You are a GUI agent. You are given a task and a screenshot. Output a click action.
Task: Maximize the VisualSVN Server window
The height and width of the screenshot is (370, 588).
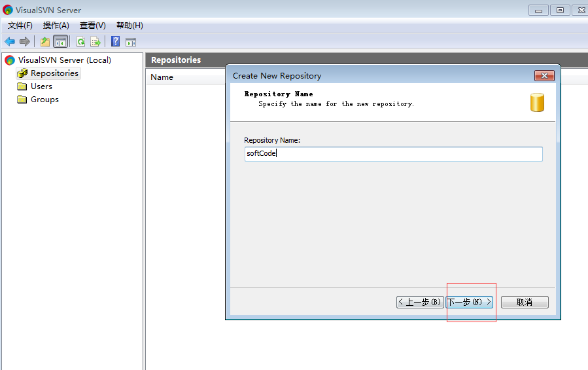click(560, 10)
